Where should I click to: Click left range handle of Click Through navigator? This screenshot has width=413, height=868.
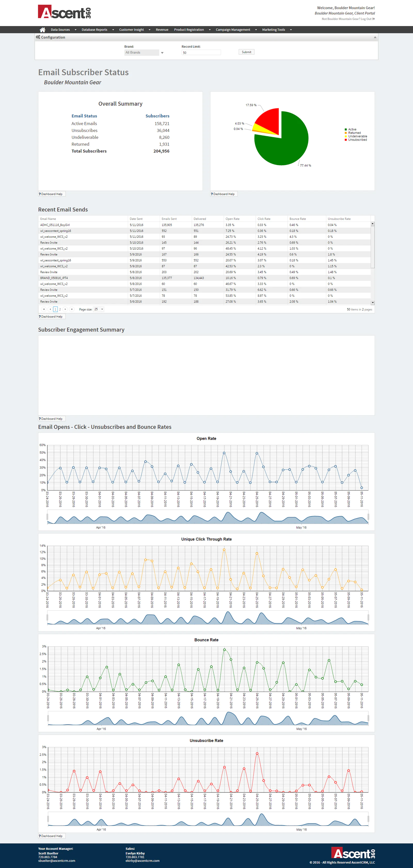47,617
